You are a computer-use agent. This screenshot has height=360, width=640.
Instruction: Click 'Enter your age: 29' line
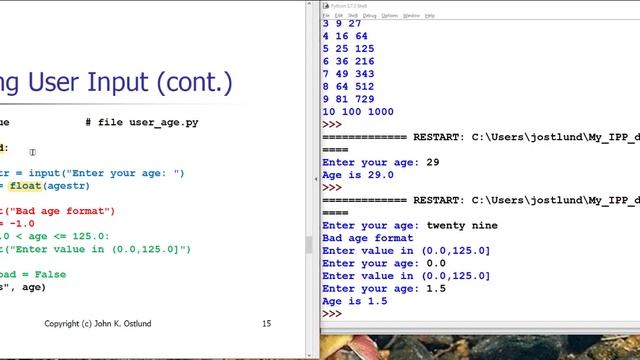381,162
